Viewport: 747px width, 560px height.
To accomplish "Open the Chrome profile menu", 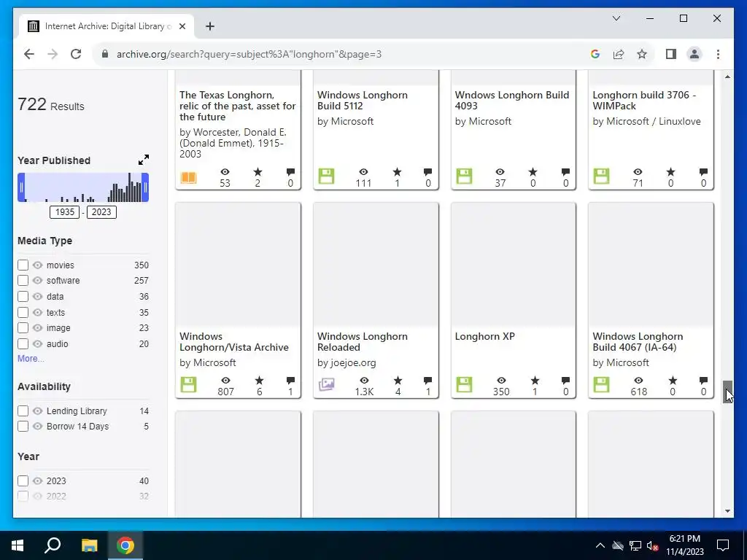I will pyautogui.click(x=694, y=54).
